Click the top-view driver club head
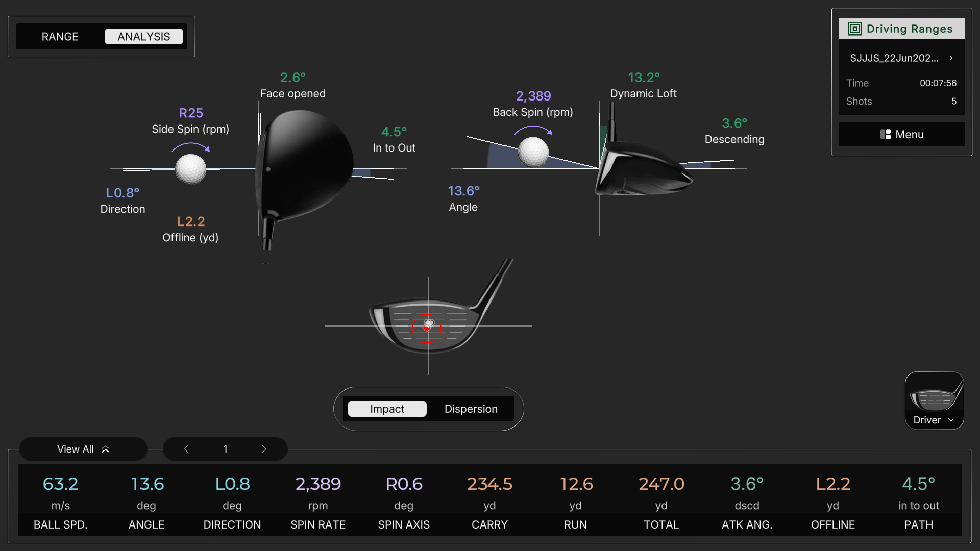The image size is (980, 551). [305, 166]
